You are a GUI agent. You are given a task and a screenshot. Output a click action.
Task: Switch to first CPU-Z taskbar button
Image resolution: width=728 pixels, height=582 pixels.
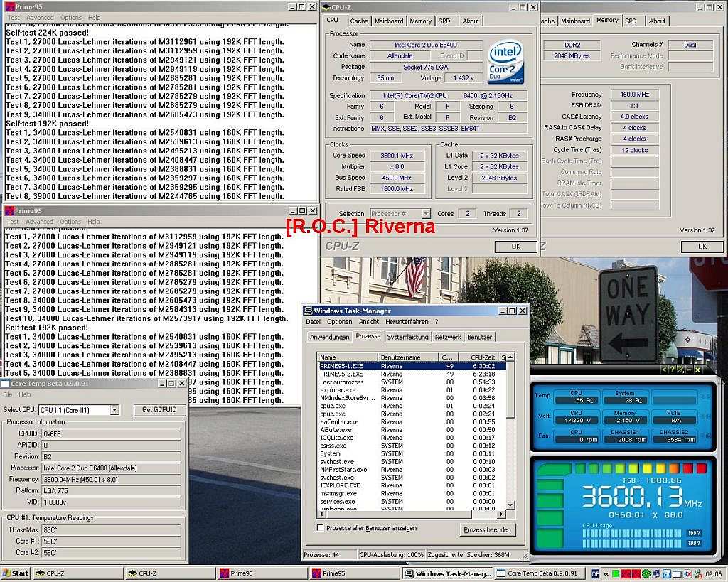click(x=78, y=573)
